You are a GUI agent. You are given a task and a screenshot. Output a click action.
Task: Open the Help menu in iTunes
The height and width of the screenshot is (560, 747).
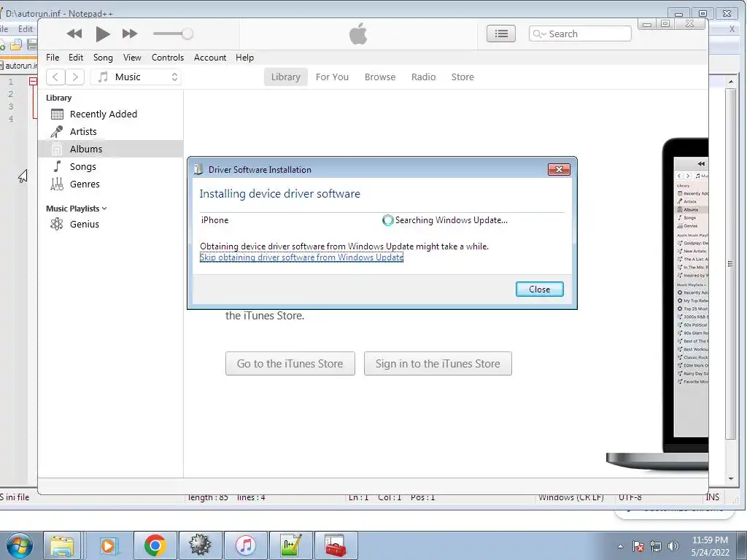[x=245, y=58]
